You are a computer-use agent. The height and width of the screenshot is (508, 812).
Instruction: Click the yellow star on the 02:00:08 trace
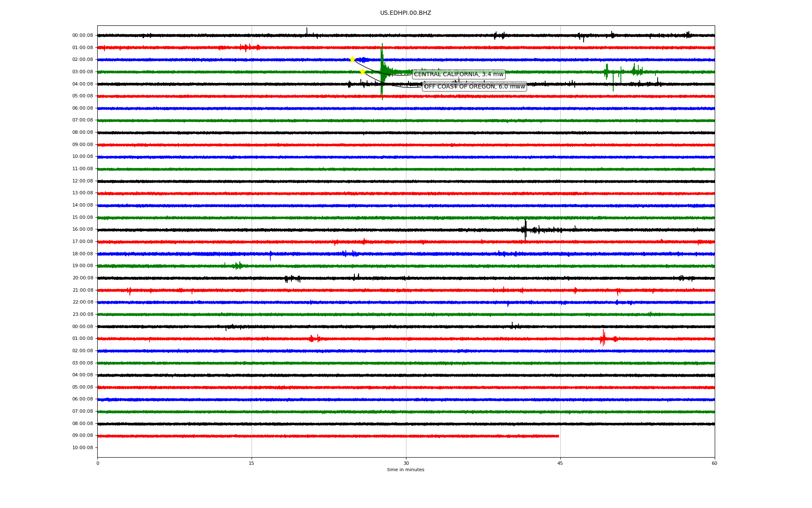coord(352,59)
